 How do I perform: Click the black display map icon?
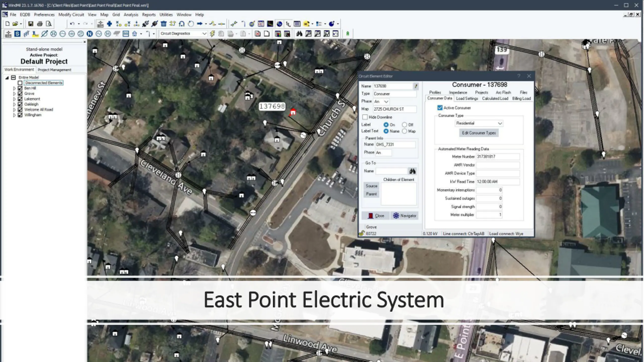(x=270, y=24)
